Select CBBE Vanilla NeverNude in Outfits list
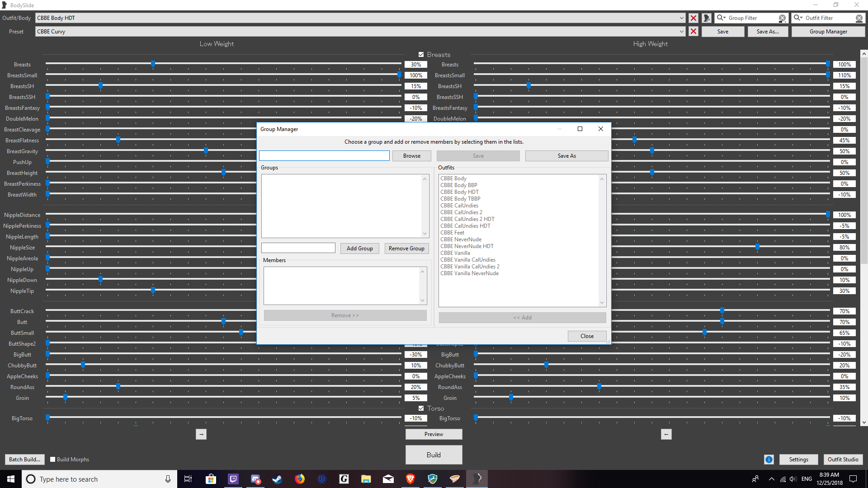868x488 pixels. point(469,273)
